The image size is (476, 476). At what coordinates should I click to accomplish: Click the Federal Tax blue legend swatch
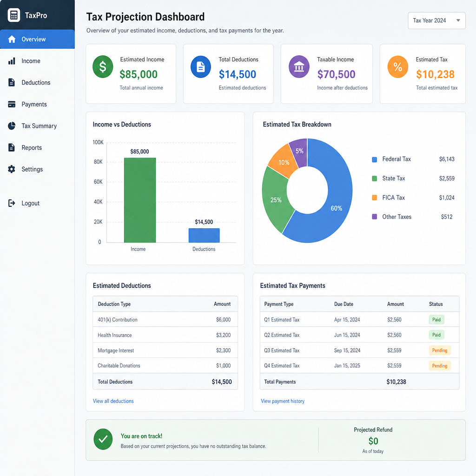[375, 159]
